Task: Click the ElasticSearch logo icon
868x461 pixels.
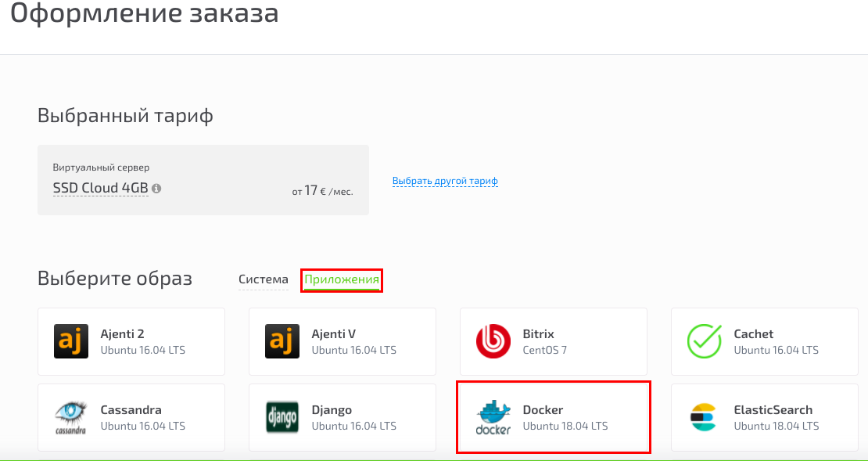Action: click(704, 417)
